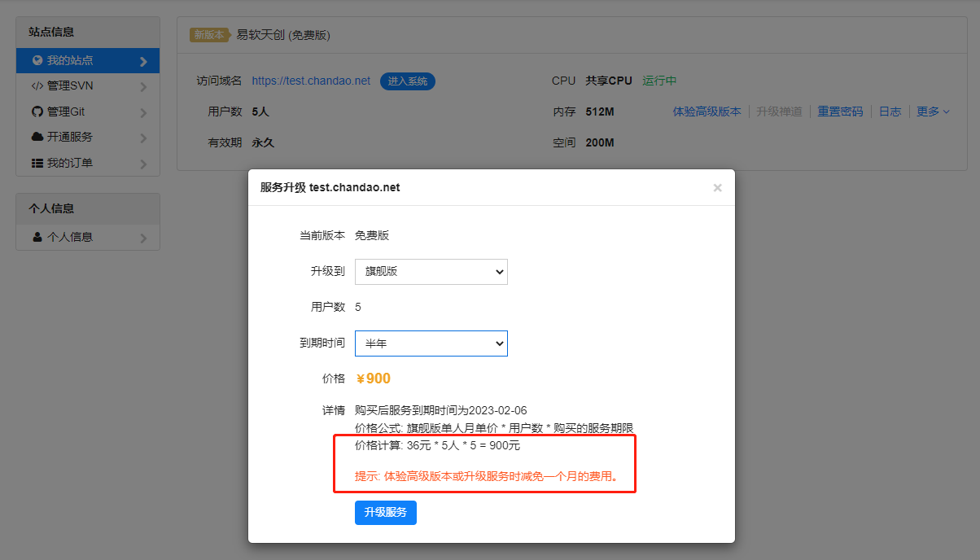
Task: Click the chevron arrow on 我的订单 row
Action: click(143, 164)
